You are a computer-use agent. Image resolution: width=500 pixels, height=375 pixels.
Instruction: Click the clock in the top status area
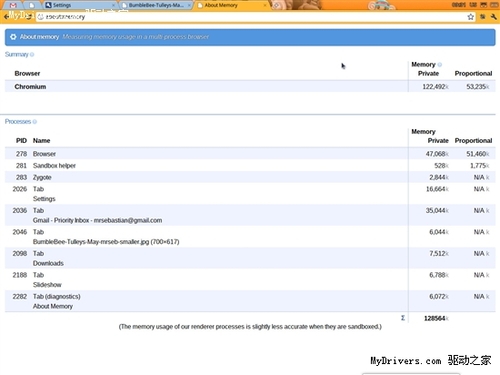click(x=459, y=5)
